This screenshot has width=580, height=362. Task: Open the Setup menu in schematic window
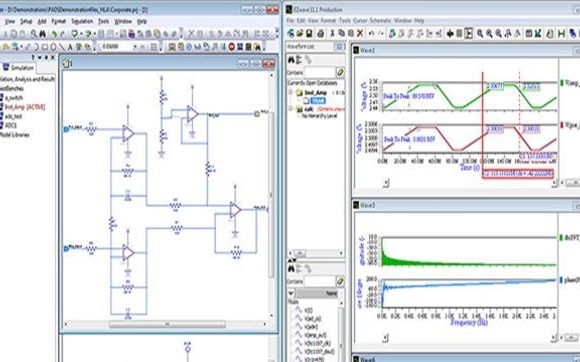pyautogui.click(x=26, y=21)
